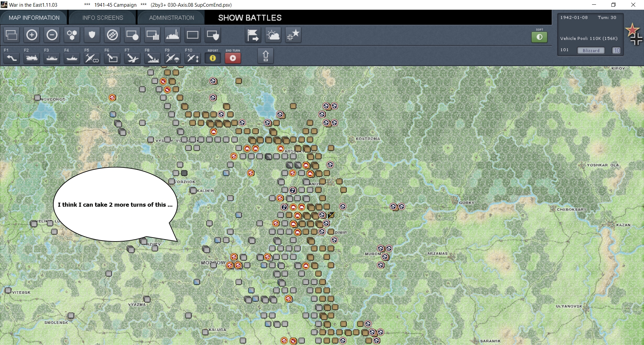
Task: Click the Gorky city label on map
Action: tap(467, 203)
